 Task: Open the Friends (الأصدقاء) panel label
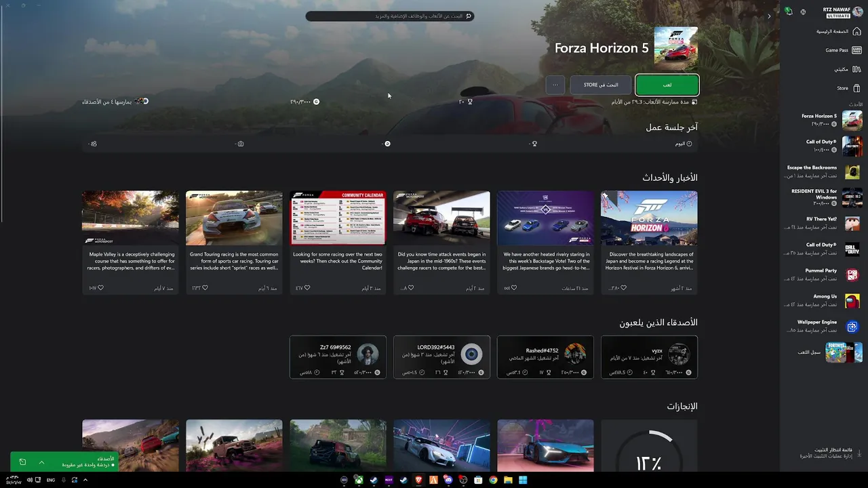coord(106,459)
